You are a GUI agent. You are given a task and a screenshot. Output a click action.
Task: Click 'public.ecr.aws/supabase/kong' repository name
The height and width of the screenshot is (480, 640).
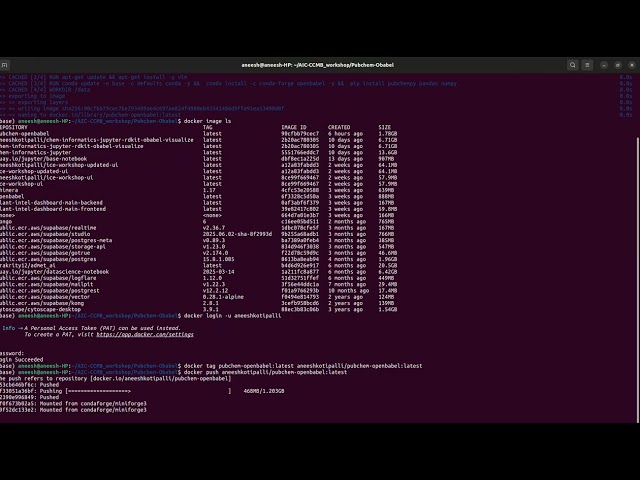click(42, 303)
